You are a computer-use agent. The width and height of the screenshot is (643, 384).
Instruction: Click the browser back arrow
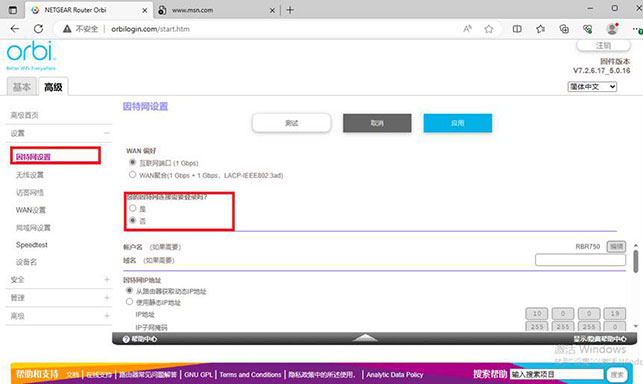pyautogui.click(x=15, y=29)
